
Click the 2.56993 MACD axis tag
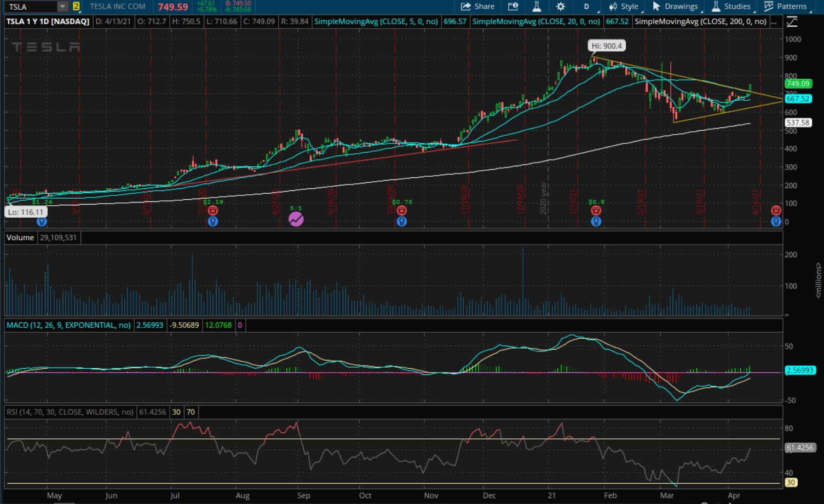[x=800, y=370]
